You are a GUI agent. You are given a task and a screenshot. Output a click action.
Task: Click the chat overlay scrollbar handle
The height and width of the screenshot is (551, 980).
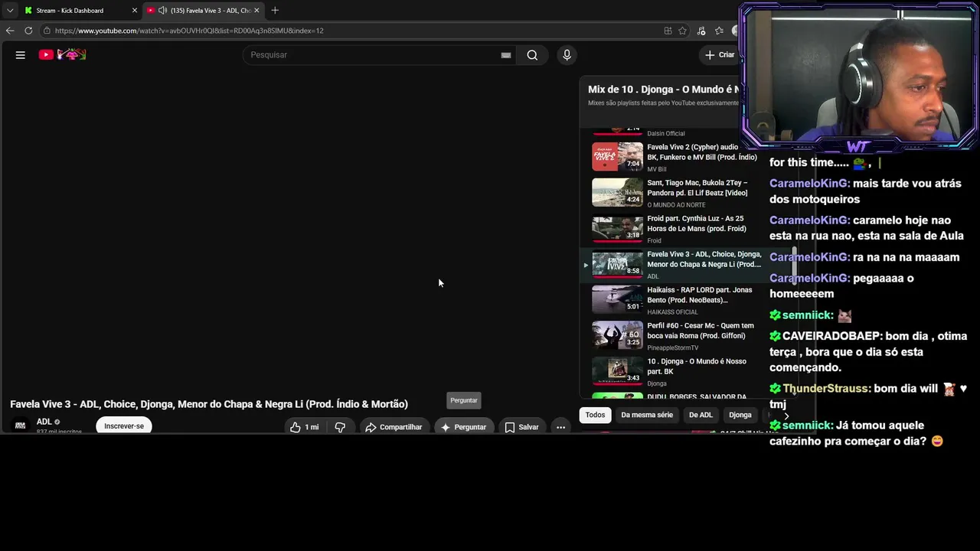794,264
